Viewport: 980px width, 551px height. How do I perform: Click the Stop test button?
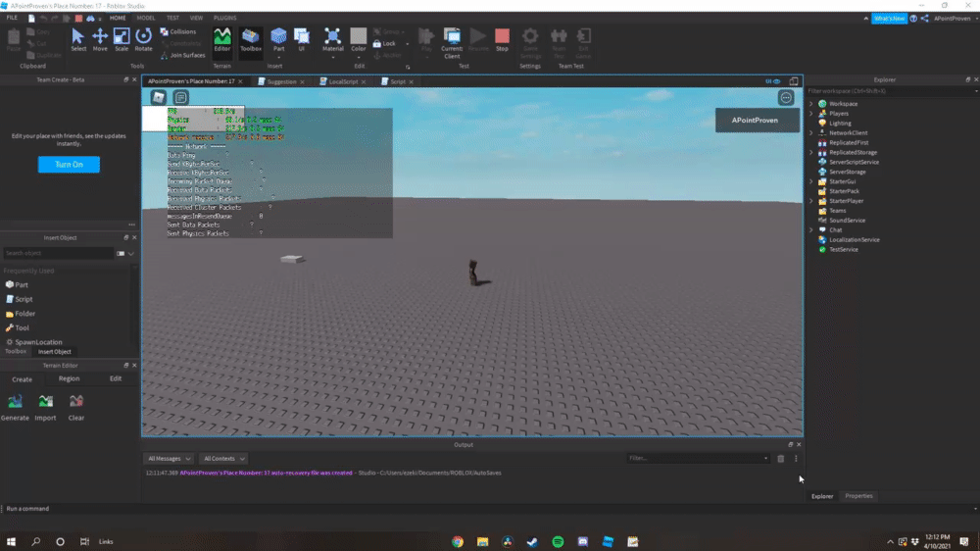(502, 39)
